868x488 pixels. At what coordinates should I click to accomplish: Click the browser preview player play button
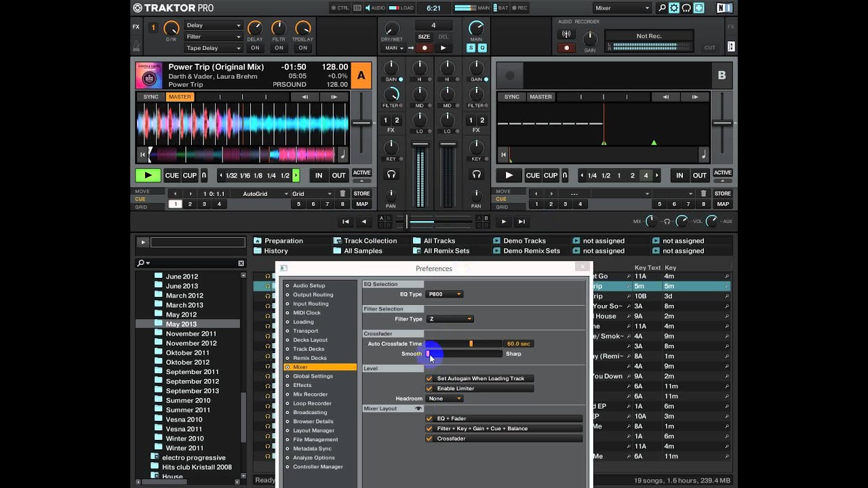pyautogui.click(x=142, y=242)
